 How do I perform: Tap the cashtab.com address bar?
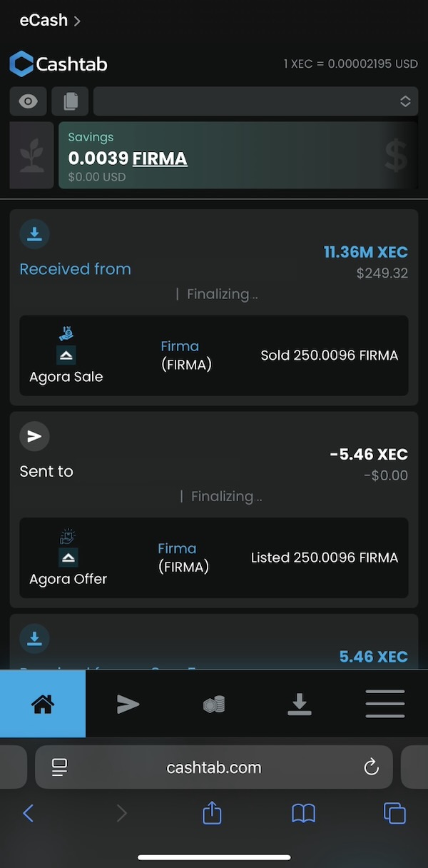[x=214, y=767]
